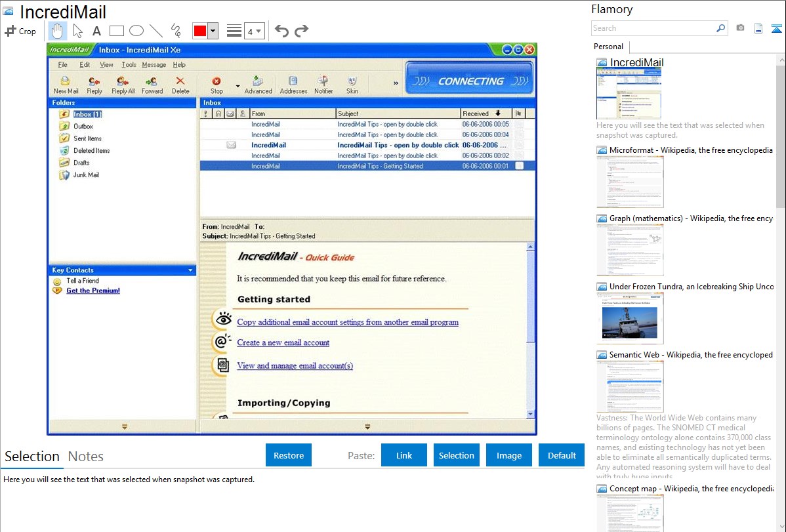The width and height of the screenshot is (786, 532).
Task: Click the camera capture icon
Action: [740, 28]
